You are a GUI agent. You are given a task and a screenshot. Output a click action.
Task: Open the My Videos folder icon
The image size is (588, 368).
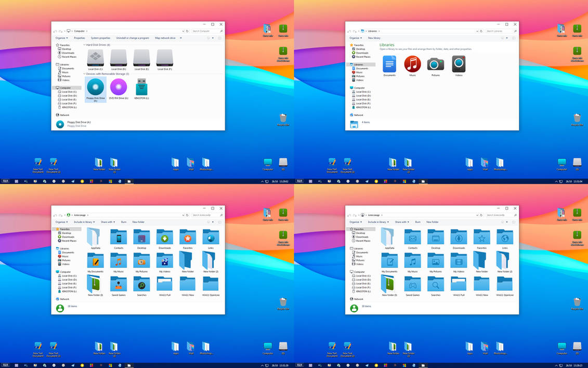(164, 260)
